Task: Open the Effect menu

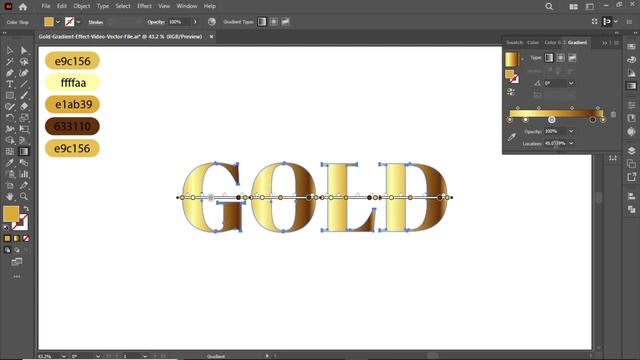Action: [144, 6]
